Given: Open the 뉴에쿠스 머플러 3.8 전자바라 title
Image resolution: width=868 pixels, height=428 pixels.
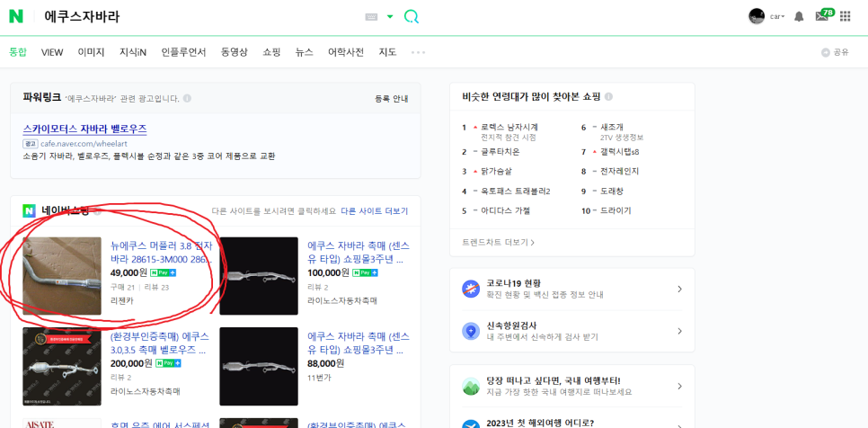Looking at the screenshot, I should pos(161,252).
